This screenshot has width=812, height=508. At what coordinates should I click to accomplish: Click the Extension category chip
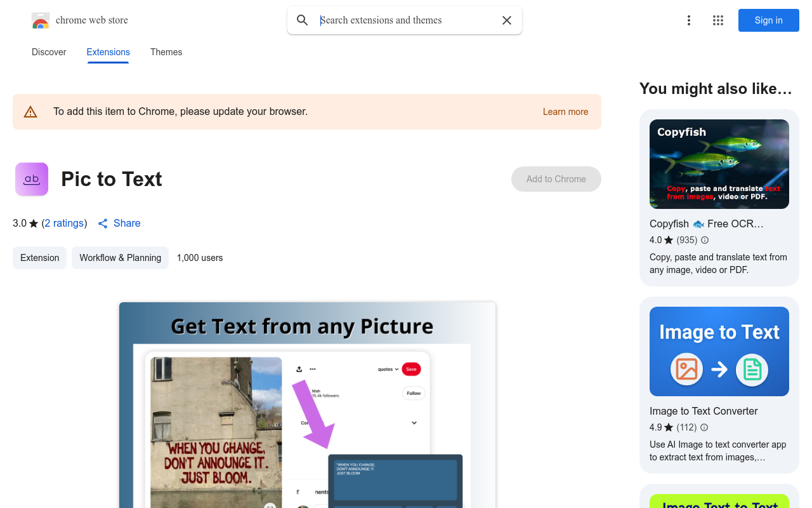(39, 258)
